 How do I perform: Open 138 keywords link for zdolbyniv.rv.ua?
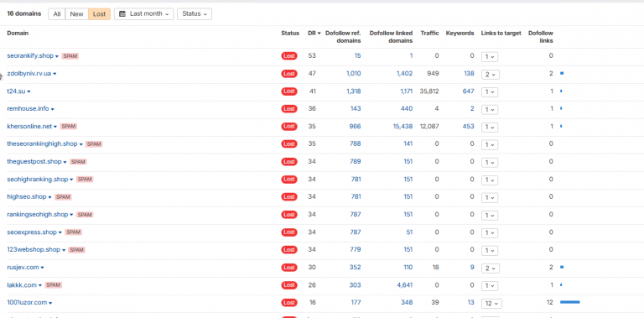[469, 74]
